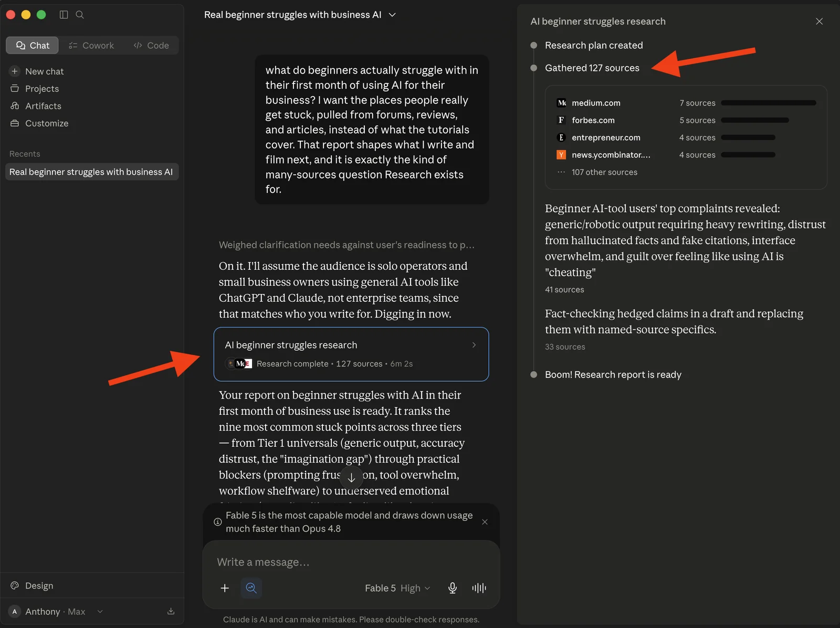Click the Hacker News orange favicon
This screenshot has height=628, width=840.
(561, 155)
